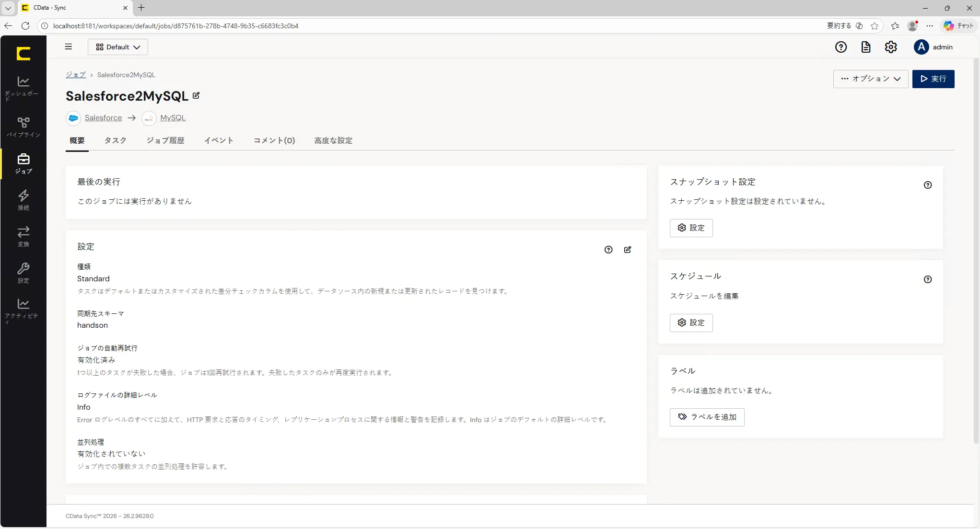Viewport: 980px width, 529px height.
Task: Open the browser favorites list icon
Action: tap(895, 26)
